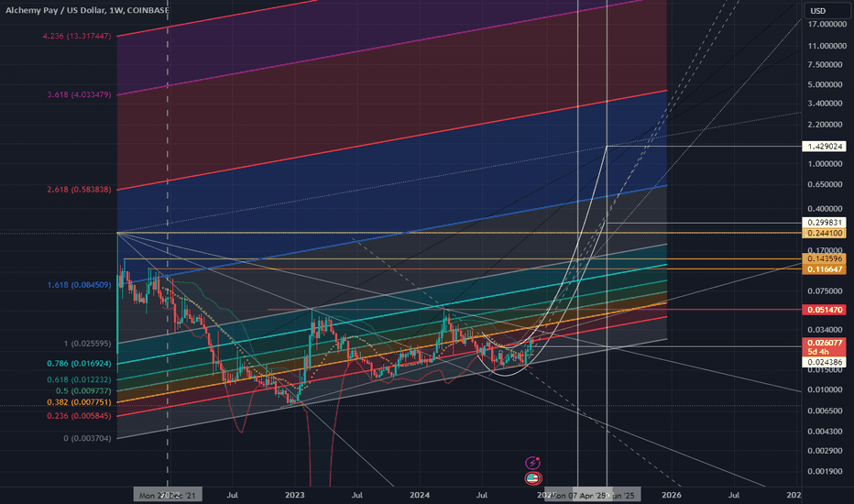This screenshot has height=504, width=854.
Task: Click the 1.429024 price label
Action: click(824, 147)
